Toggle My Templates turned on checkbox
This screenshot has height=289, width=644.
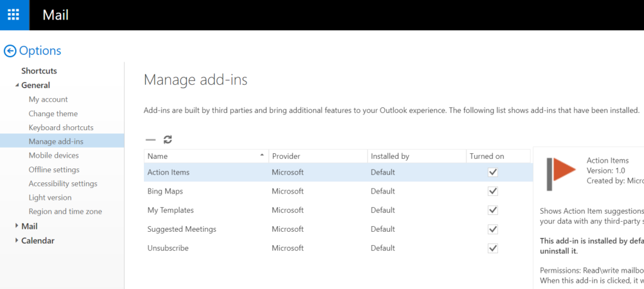point(493,210)
